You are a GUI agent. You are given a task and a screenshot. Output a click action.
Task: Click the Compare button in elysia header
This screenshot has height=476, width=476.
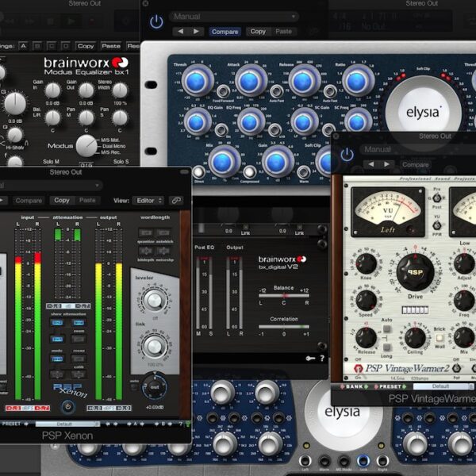[225, 32]
